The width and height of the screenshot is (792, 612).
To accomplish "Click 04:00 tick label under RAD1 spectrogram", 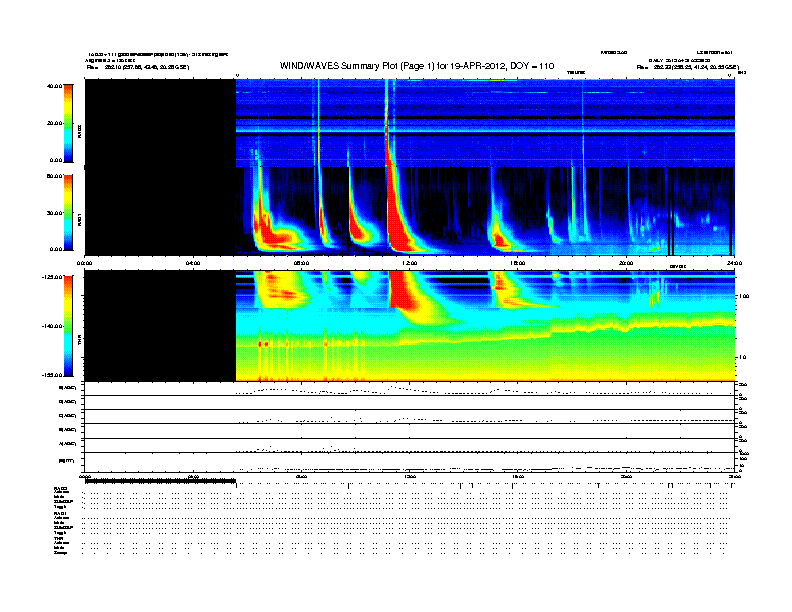I will 193,263.
